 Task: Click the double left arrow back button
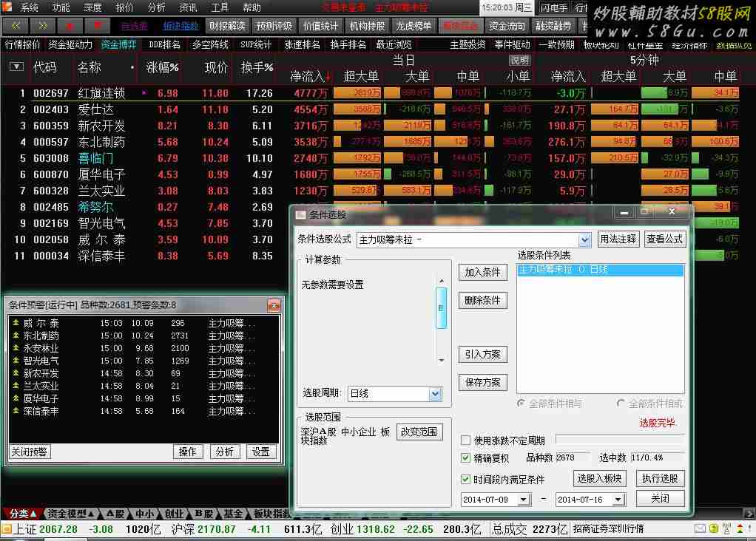coord(16,26)
